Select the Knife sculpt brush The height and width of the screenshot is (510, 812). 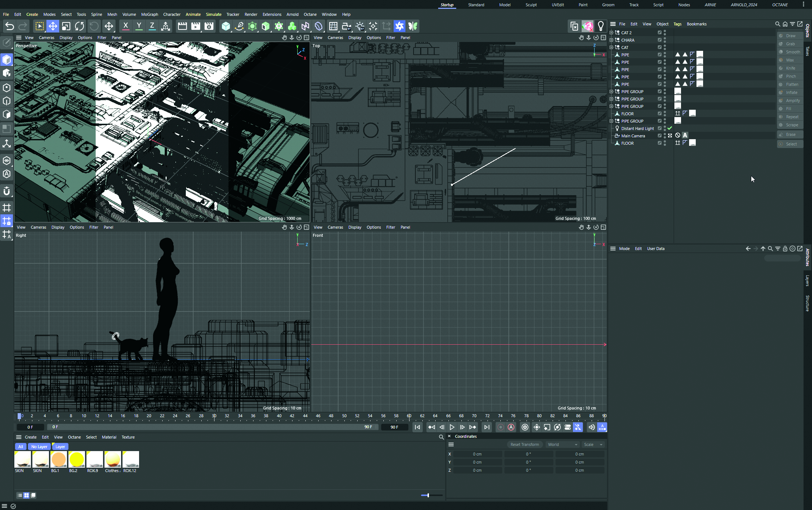pyautogui.click(x=790, y=68)
